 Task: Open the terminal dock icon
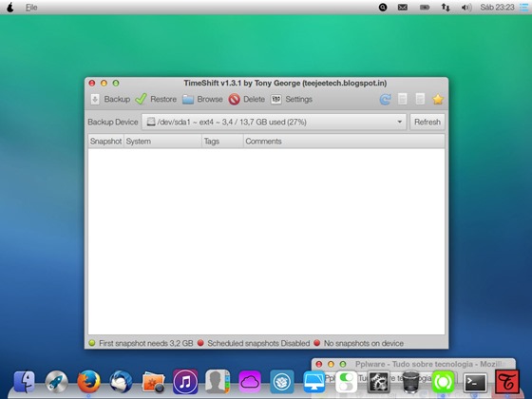(x=475, y=382)
